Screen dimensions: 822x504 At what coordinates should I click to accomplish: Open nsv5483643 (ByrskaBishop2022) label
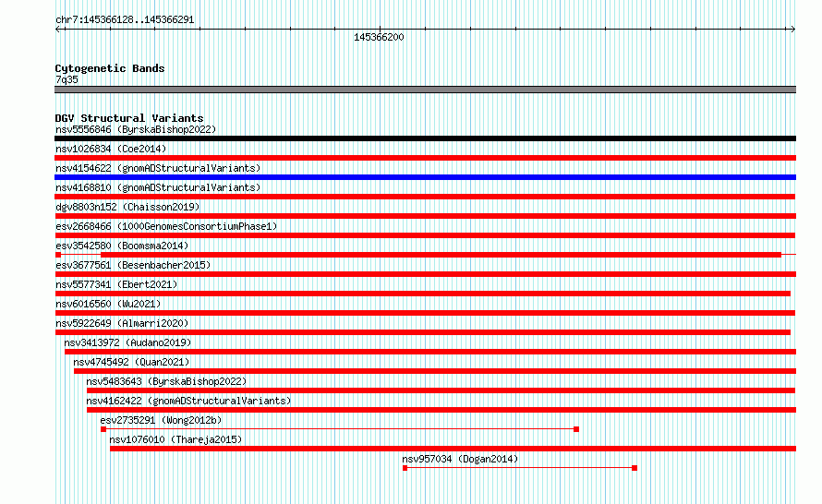(166, 381)
